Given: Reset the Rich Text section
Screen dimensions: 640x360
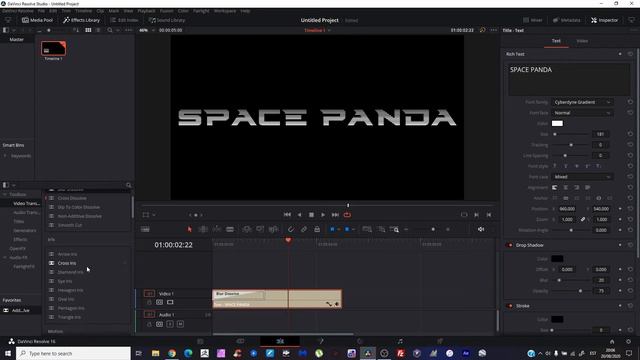Looking at the screenshot, I should 630,54.
